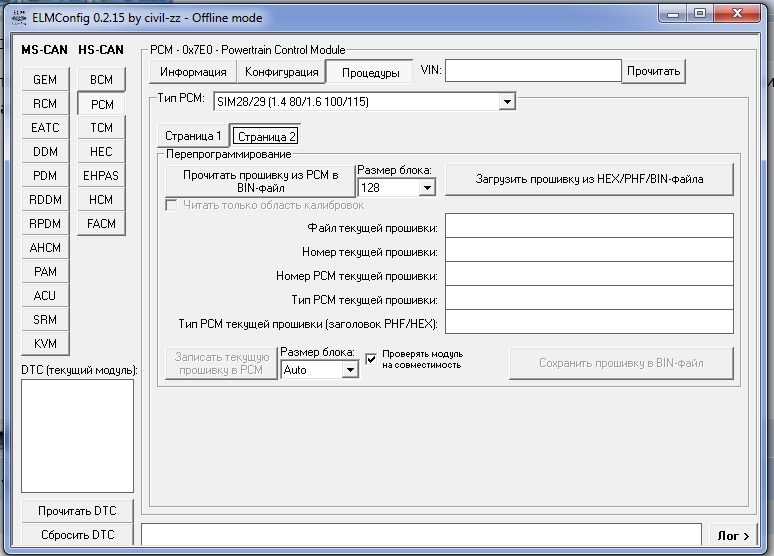774x556 pixels.
Task: Click Записать текущую прошивку в PCM
Action: pyautogui.click(x=221, y=363)
